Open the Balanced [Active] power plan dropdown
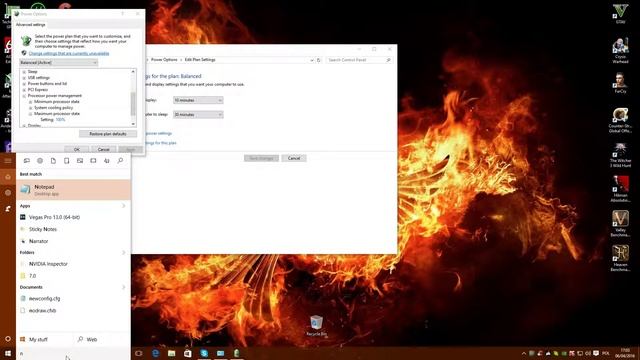The width and height of the screenshot is (640, 360). 59,62
